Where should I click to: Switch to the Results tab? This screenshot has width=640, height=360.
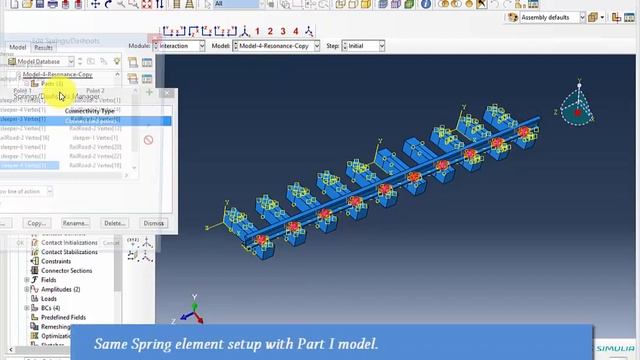point(43,47)
